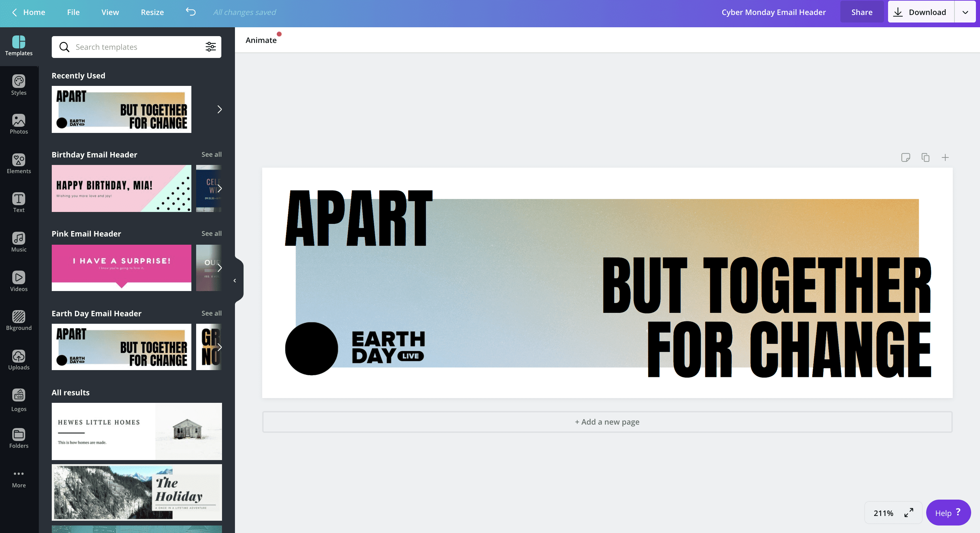This screenshot has width=980, height=533.
Task: Expand See all Pink Email Header results
Action: [211, 233]
